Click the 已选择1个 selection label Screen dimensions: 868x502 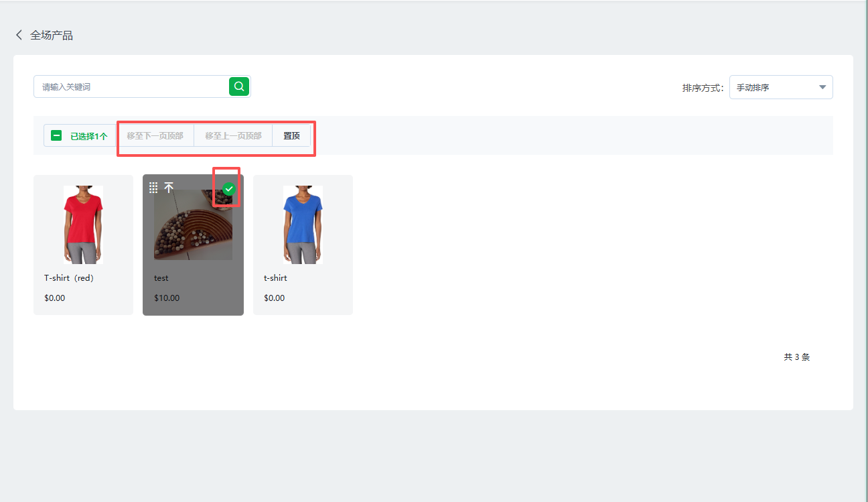click(88, 136)
